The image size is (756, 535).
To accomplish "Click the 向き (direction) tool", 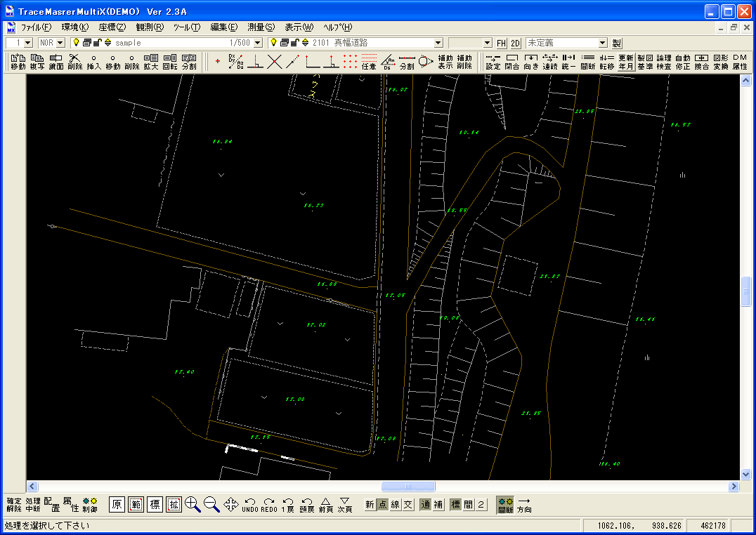I will tap(531, 62).
